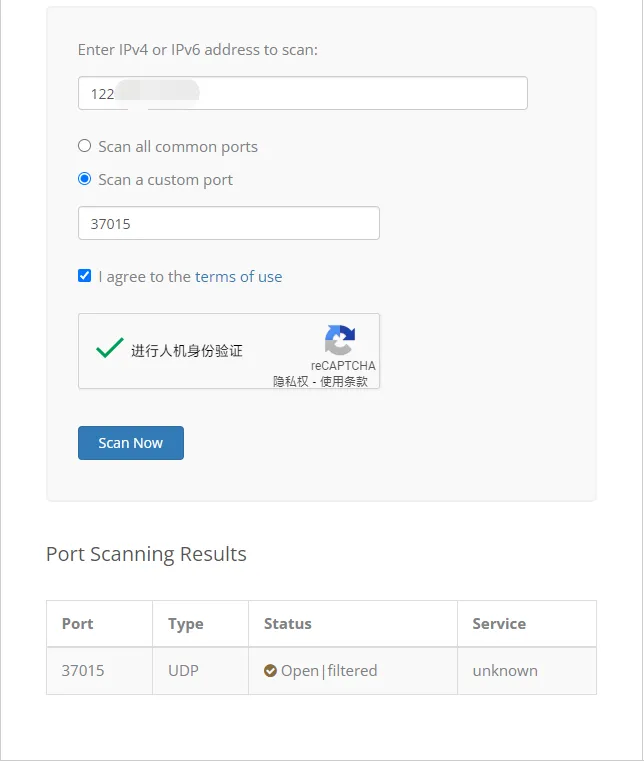The width and height of the screenshot is (644, 761).
Task: Open the reCAPTCHA 使用条款 terms link
Action: (344, 381)
